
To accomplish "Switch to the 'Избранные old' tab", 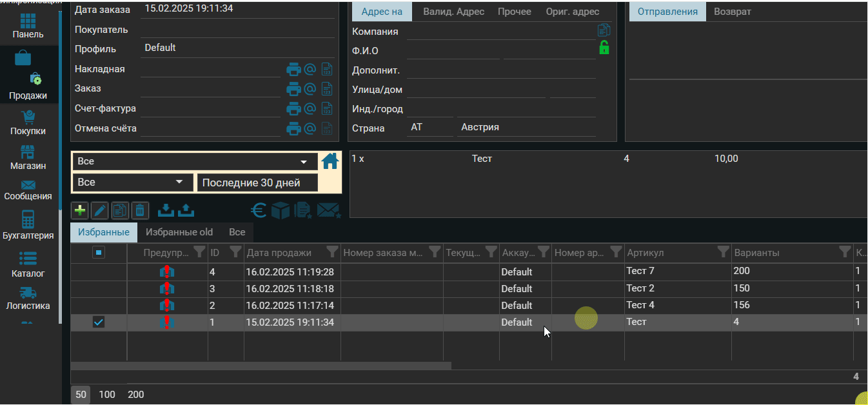I will 179,232.
